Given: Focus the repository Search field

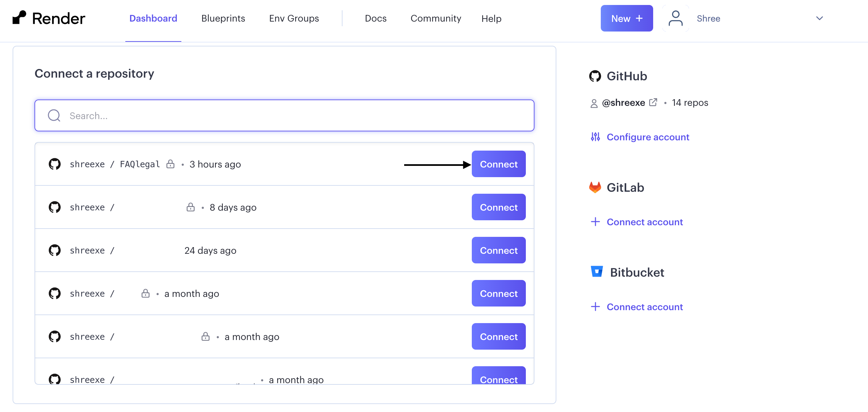Looking at the screenshot, I should tap(284, 115).
